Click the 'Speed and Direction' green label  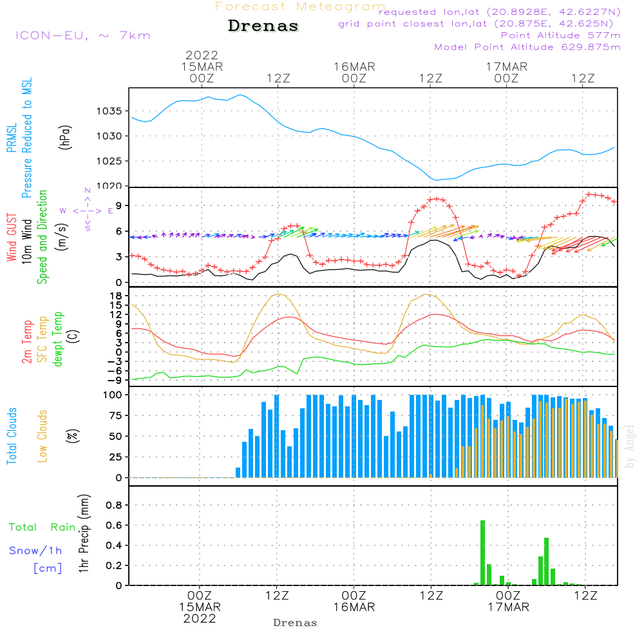[43, 237]
